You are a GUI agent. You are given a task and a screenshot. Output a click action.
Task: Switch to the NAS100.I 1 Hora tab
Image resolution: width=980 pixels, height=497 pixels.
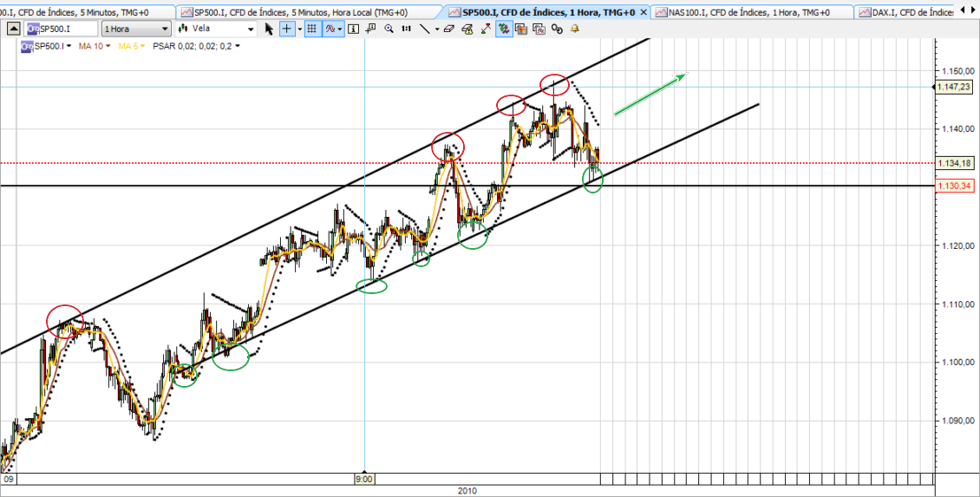(x=750, y=12)
